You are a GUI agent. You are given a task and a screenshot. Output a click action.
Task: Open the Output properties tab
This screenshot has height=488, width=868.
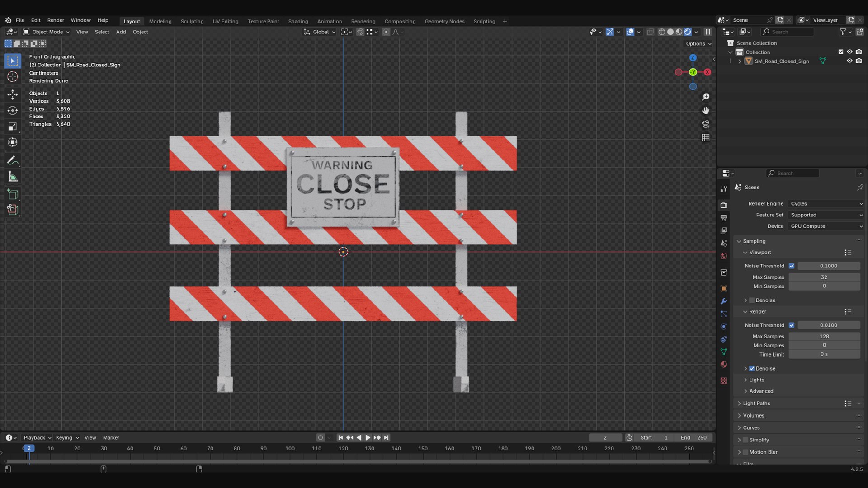point(724,218)
